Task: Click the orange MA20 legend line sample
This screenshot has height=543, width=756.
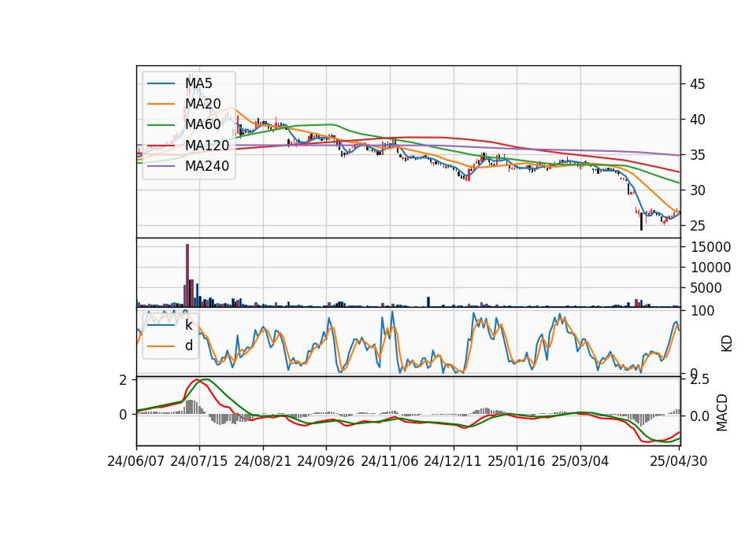Action: (161, 104)
